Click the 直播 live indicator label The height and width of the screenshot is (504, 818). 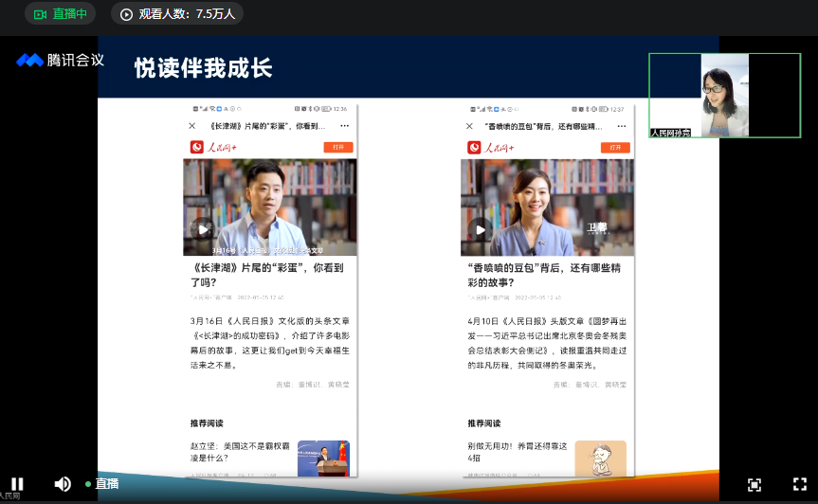(x=107, y=484)
